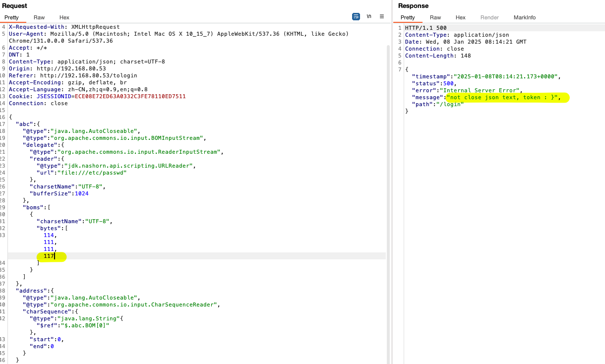Image resolution: width=605 pixels, height=364 pixels.
Task: Click the Referer header line
Action: coord(73,75)
